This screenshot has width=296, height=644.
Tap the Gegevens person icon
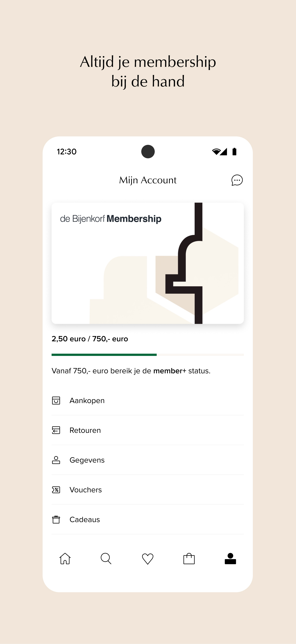[x=56, y=460]
